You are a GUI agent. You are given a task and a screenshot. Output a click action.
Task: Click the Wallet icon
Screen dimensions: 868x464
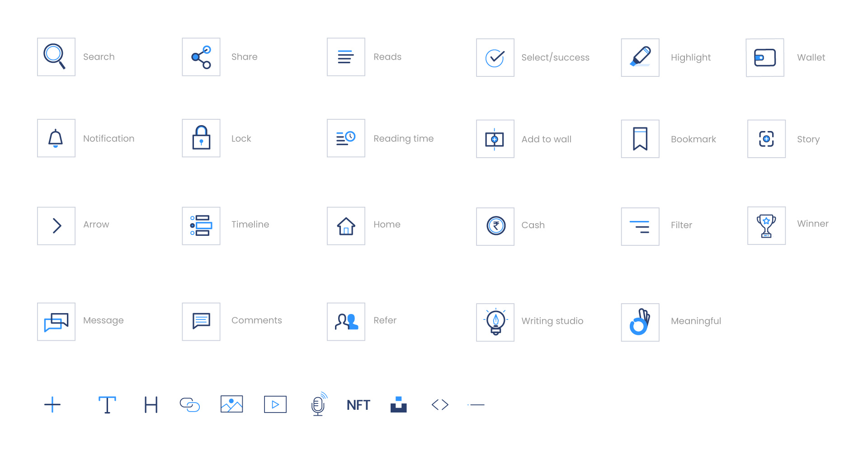(x=765, y=58)
